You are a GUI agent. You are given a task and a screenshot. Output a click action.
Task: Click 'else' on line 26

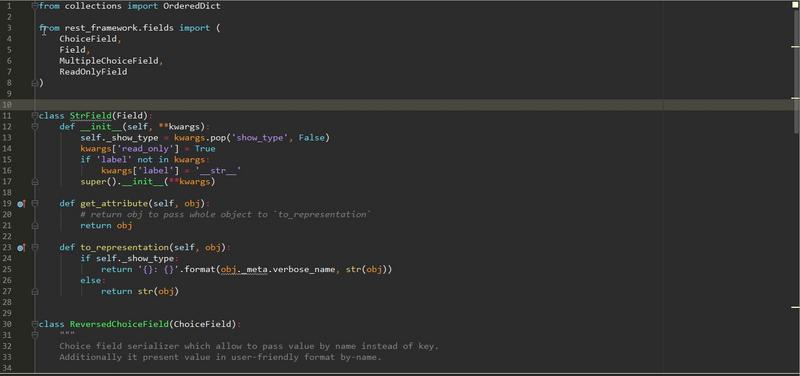(90, 280)
